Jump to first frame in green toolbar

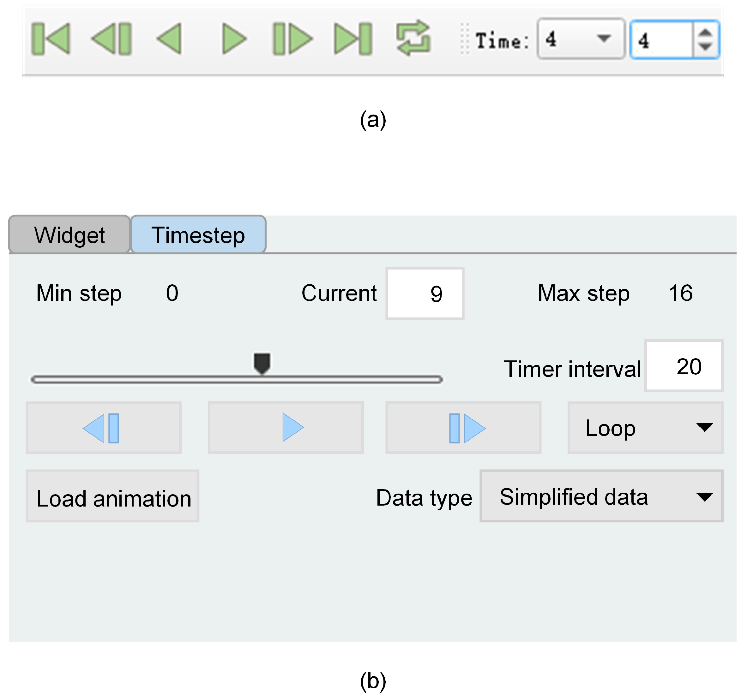click(x=51, y=39)
